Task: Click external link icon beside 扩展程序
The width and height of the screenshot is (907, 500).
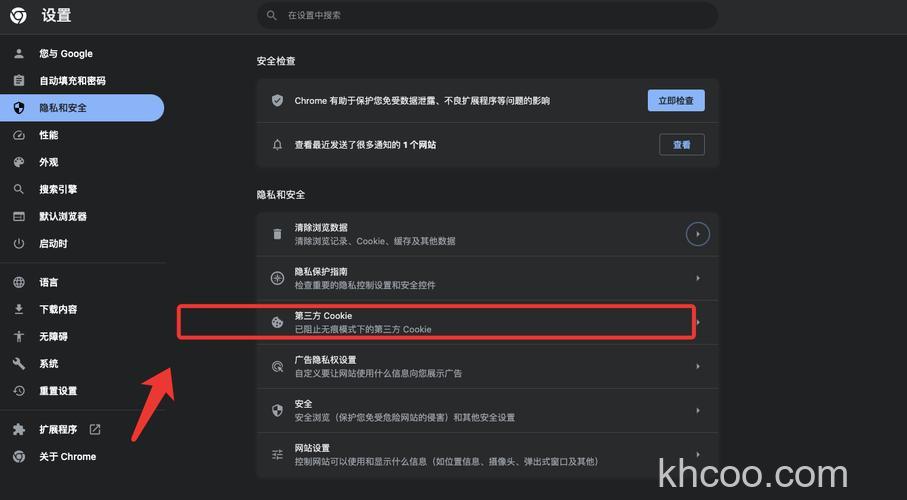Action: coord(95,429)
